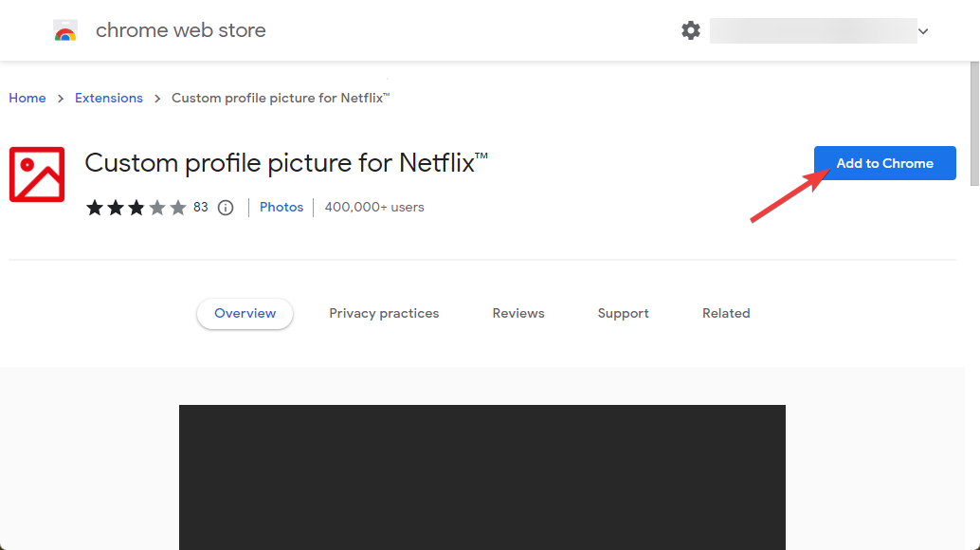Open the Photos category link

click(x=281, y=208)
